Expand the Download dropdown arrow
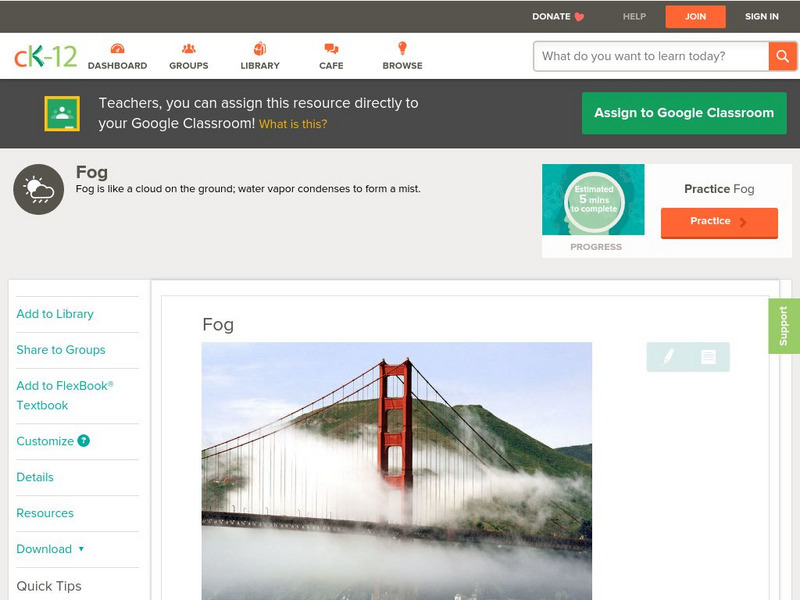Image resolution: width=800 pixels, height=600 pixels. (81, 549)
